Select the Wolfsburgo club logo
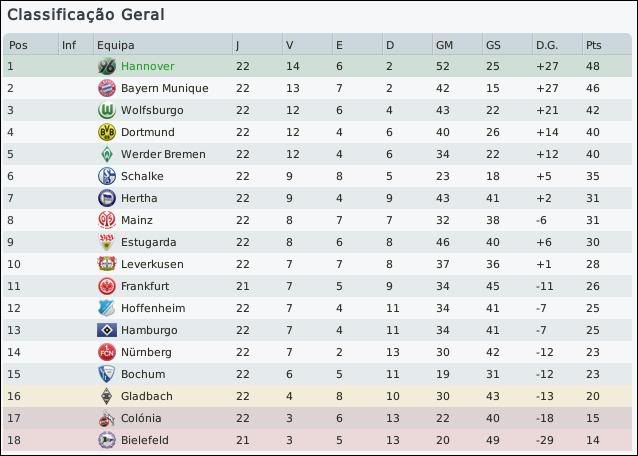638x456 pixels. (x=106, y=110)
